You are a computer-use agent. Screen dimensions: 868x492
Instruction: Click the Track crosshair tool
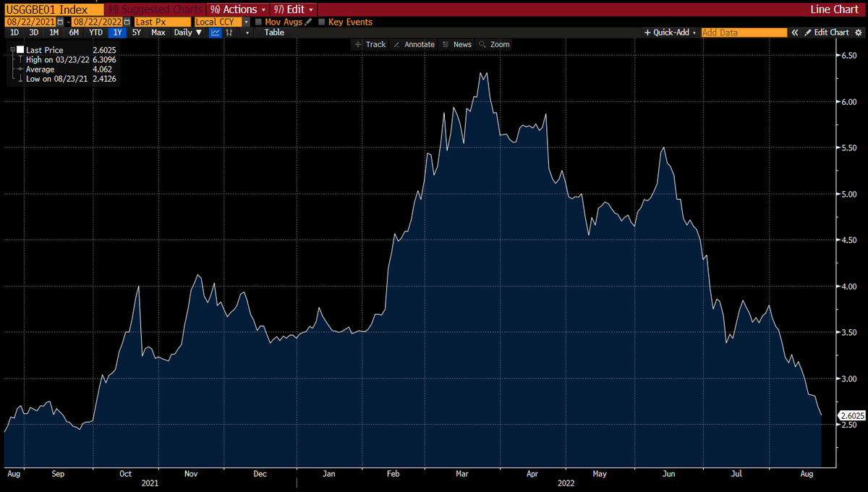click(369, 44)
